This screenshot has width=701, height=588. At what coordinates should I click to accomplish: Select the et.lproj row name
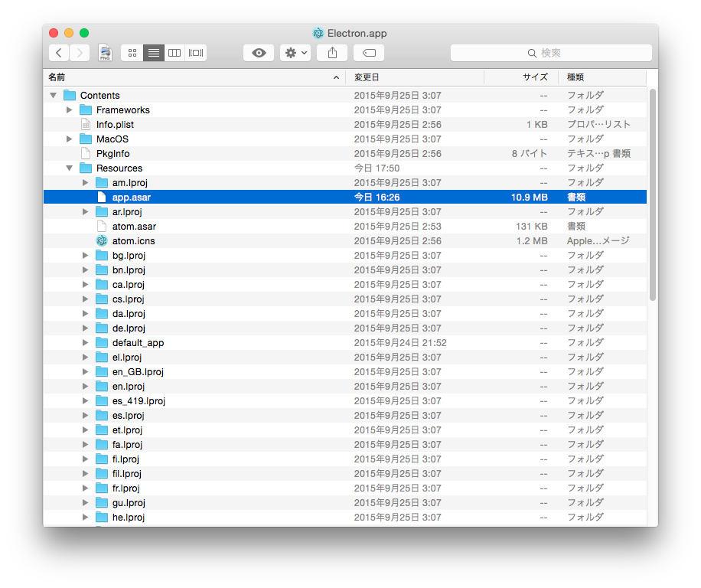coord(127,430)
